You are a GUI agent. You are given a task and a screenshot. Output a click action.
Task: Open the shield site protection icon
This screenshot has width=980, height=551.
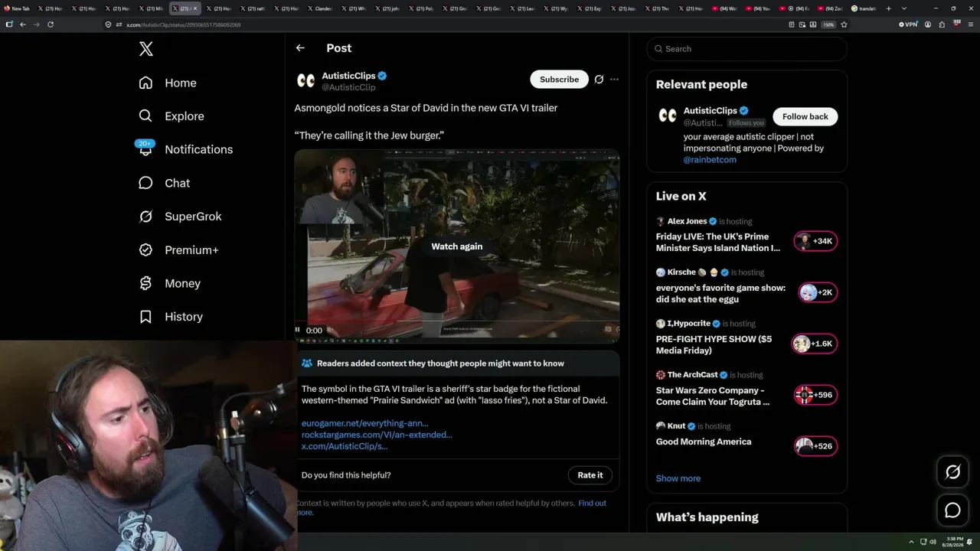coord(109,24)
